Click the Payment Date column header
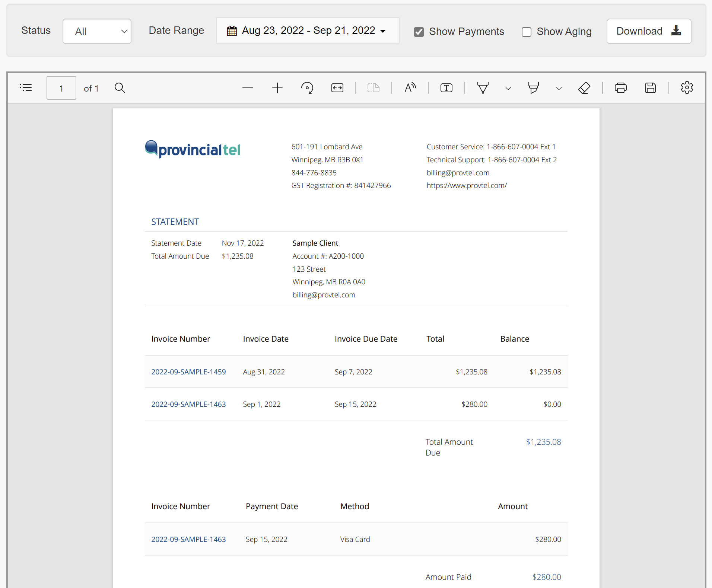The width and height of the screenshot is (712, 588). (x=272, y=506)
